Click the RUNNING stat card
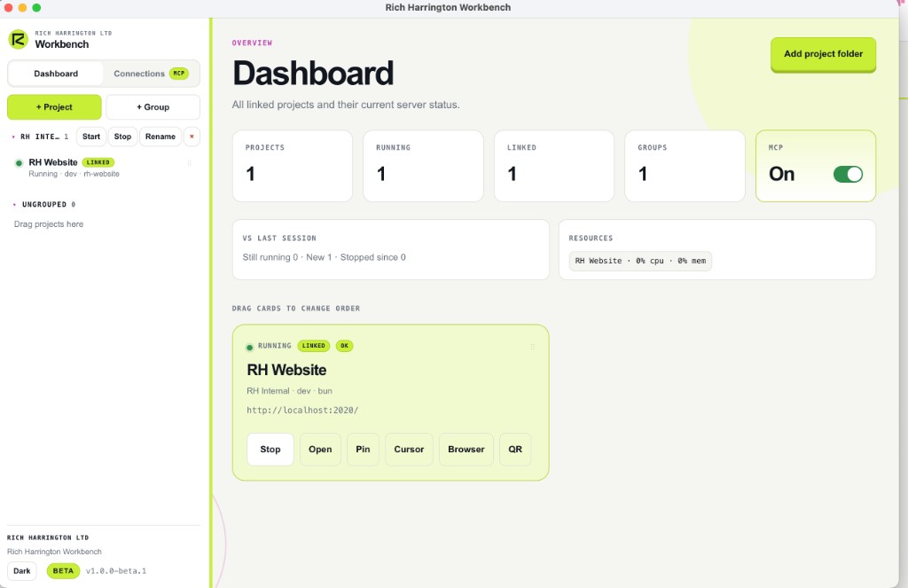 click(x=423, y=166)
